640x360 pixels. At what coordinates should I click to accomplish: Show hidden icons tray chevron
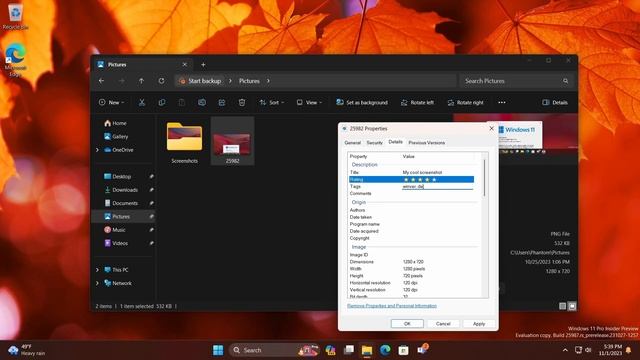[x=565, y=350]
